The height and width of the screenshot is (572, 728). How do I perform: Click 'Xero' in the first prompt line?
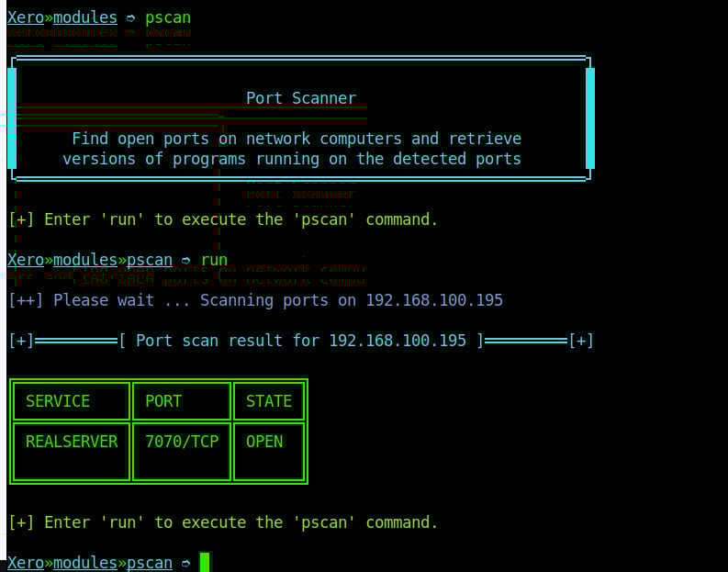(x=25, y=17)
